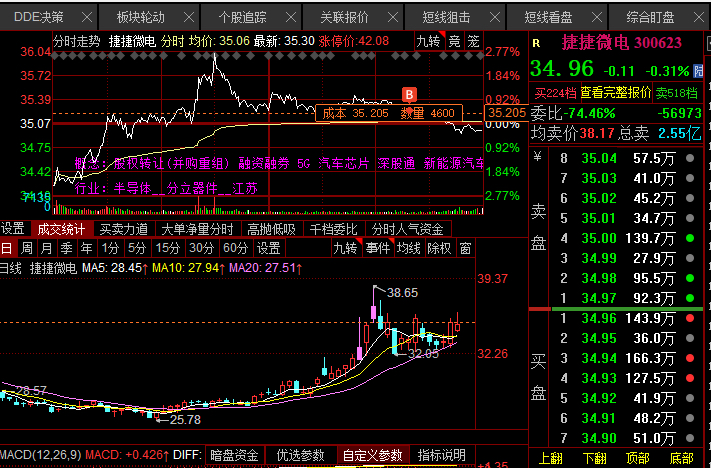Select the 周 weekly period
The width and height of the screenshot is (711, 468).
[x=27, y=249]
